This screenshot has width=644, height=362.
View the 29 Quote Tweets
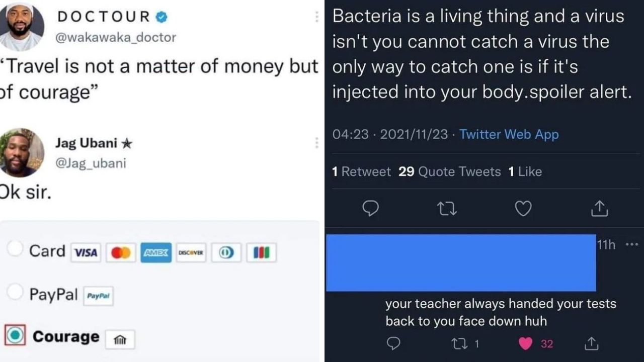pyautogui.click(x=449, y=171)
